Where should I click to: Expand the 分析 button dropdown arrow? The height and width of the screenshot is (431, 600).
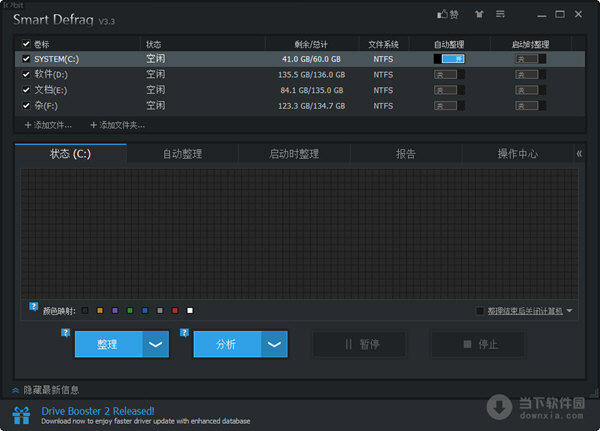tap(274, 344)
